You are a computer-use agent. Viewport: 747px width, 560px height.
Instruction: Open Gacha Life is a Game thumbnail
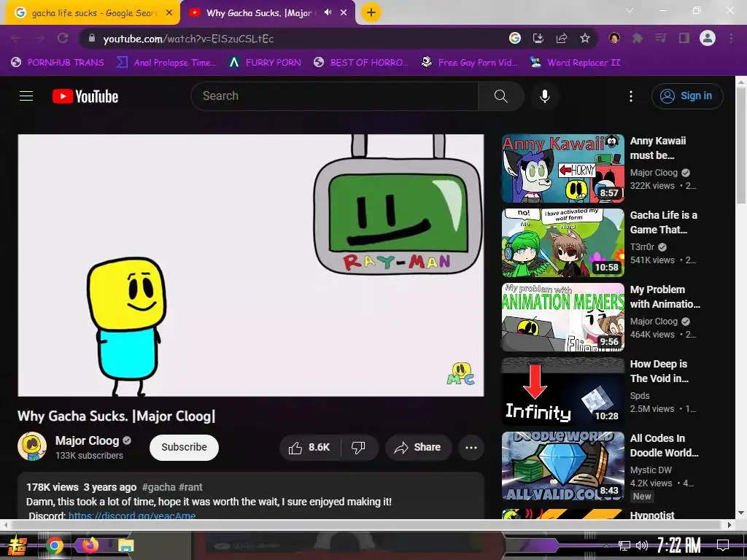[563, 243]
